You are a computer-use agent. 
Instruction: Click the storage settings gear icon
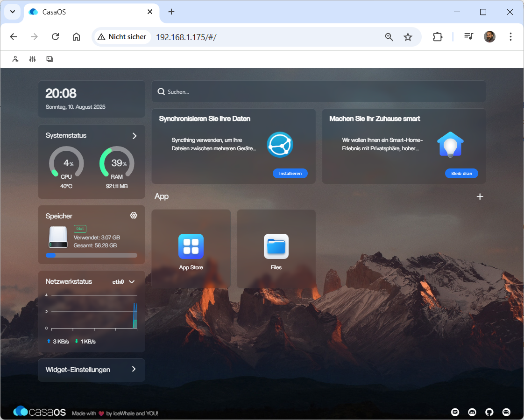pos(134,215)
